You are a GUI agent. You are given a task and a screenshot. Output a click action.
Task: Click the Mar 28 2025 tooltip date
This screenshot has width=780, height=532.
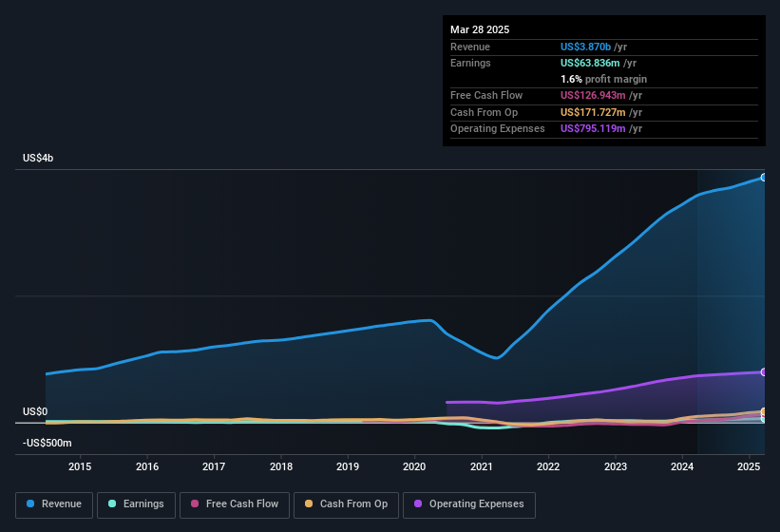click(480, 29)
